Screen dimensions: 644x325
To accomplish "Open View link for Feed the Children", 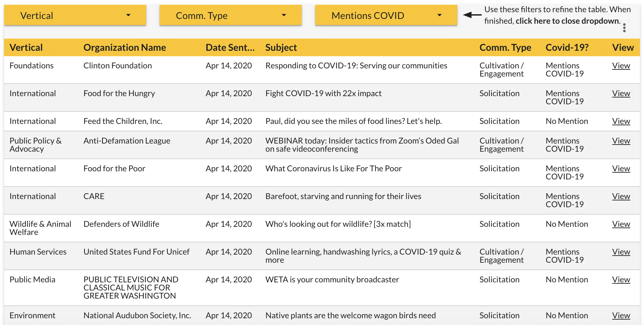I will [x=621, y=121].
